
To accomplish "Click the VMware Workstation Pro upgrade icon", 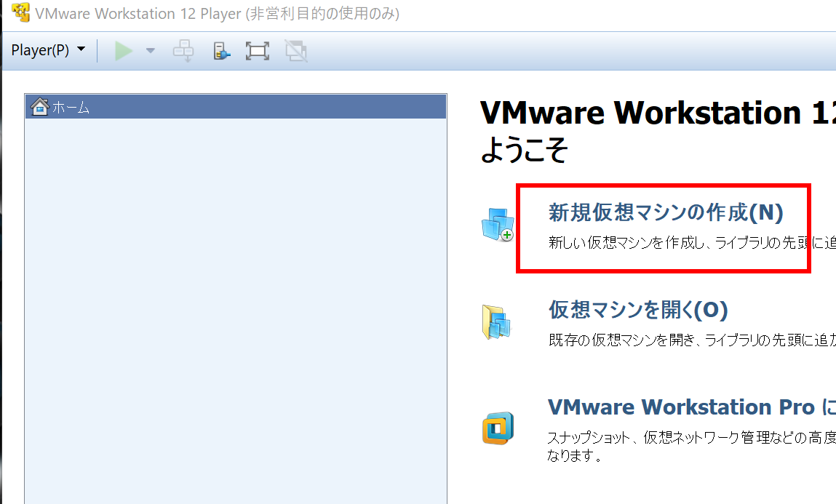I will 498,428.
